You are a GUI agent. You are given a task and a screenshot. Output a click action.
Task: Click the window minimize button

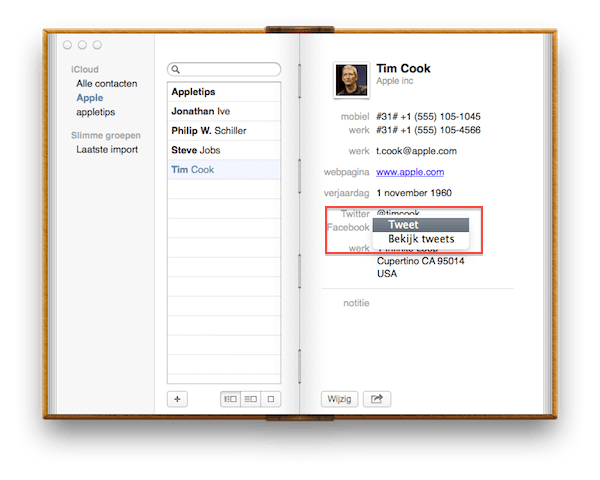pos(82,45)
